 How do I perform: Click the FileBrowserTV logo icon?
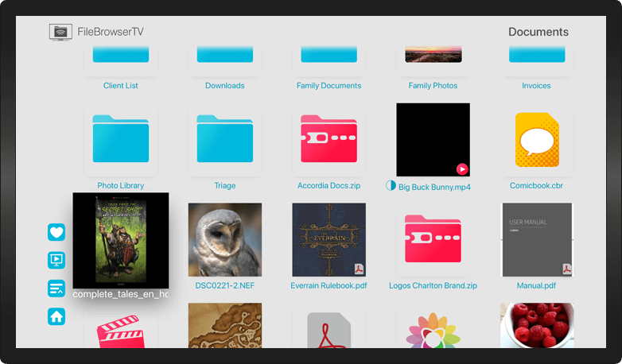pyautogui.click(x=61, y=32)
